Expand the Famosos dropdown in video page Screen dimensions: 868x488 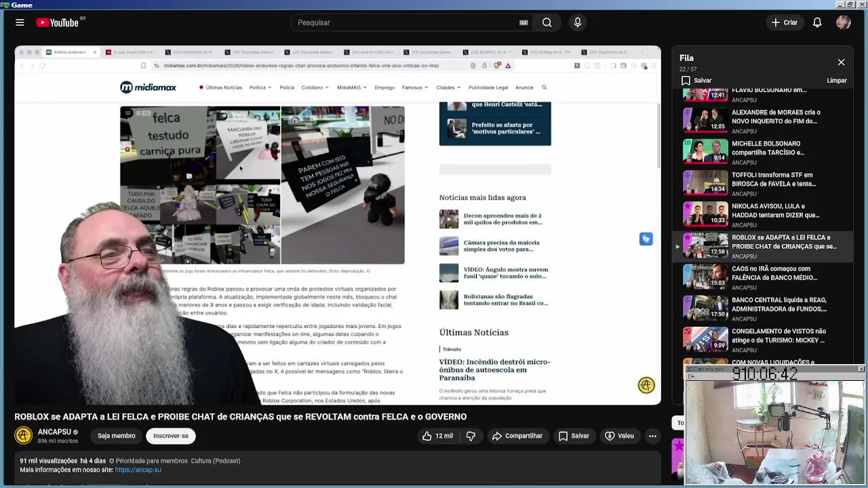(x=414, y=87)
